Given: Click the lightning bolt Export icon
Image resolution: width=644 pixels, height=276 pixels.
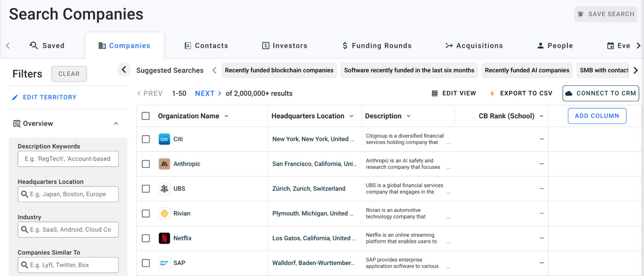Looking at the screenshot, I should [492, 93].
